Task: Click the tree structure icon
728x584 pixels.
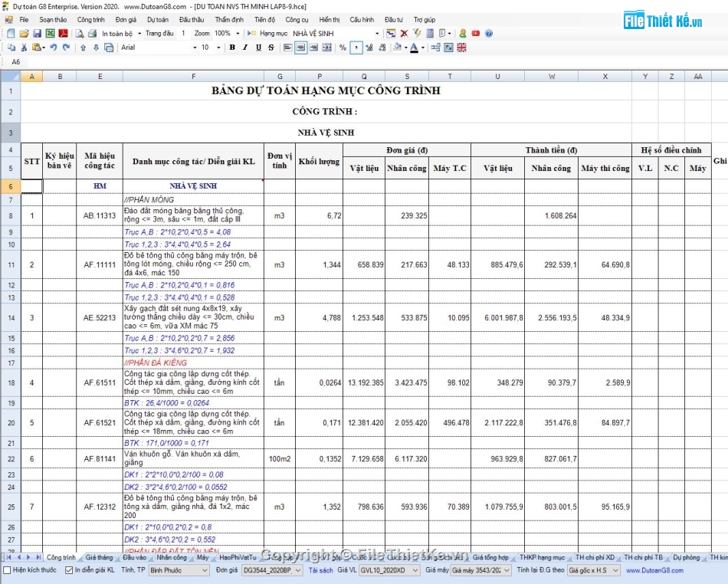Action: [435, 48]
